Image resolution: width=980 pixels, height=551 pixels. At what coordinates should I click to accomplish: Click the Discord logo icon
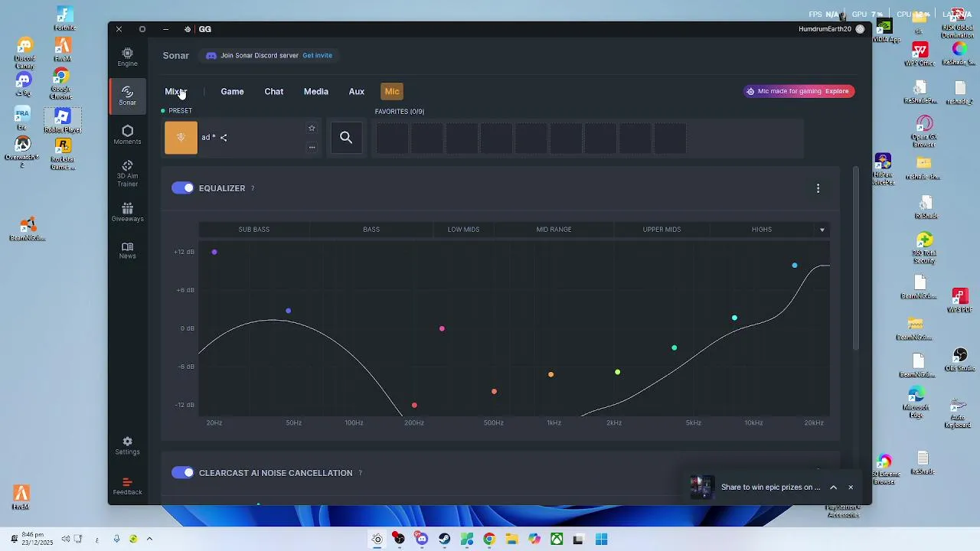click(x=211, y=56)
